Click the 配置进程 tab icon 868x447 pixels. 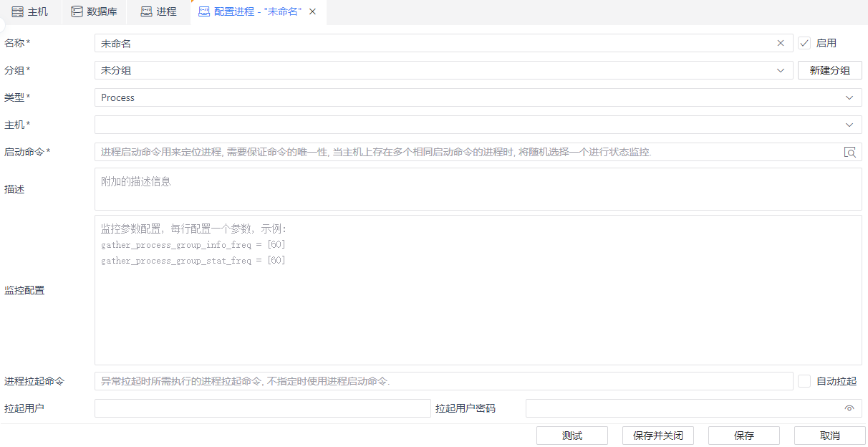click(204, 11)
